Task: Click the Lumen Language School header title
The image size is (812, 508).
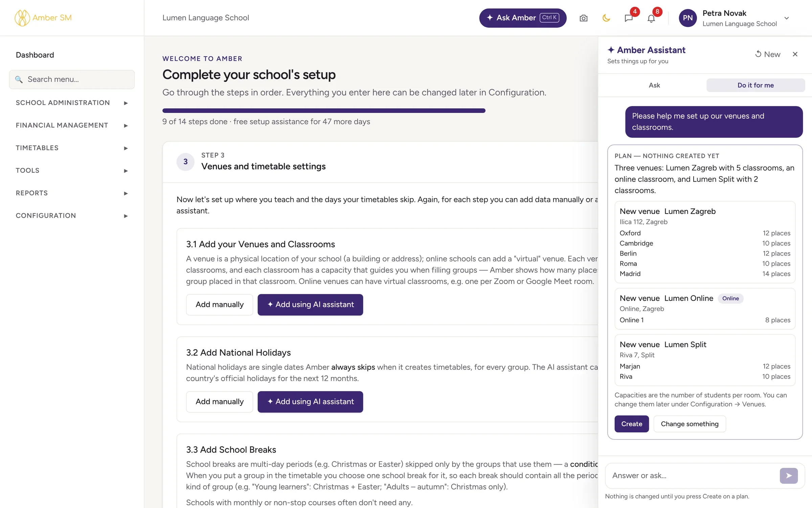Action: (x=206, y=18)
